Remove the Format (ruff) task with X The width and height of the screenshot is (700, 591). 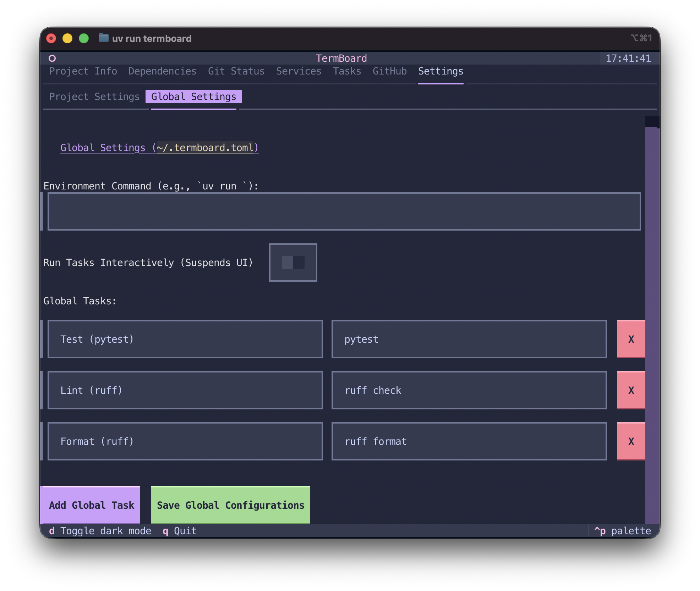click(x=631, y=441)
